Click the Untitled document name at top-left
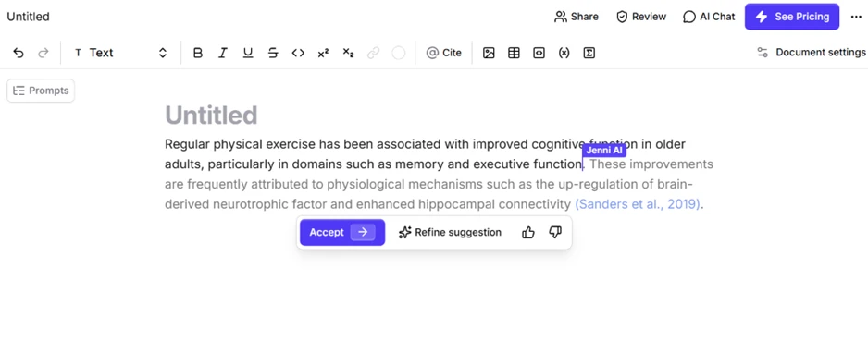Viewport: 868px width, 341px height. coord(29,17)
